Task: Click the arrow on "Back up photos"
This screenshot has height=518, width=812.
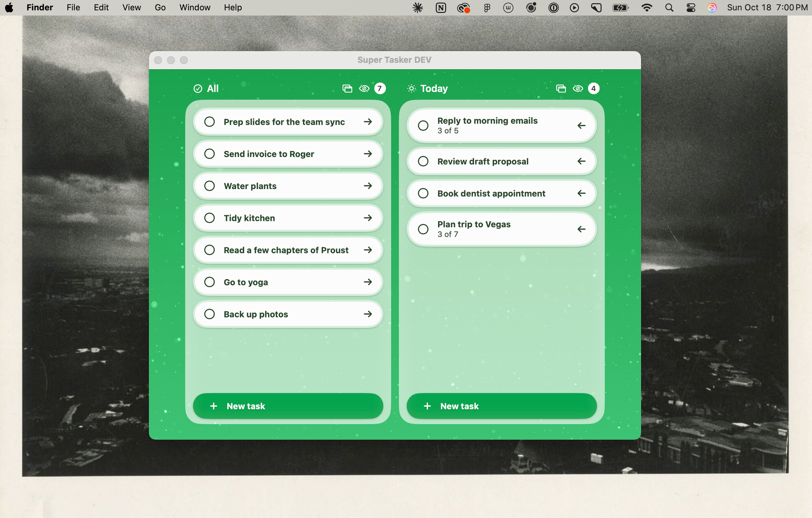Action: [368, 314]
